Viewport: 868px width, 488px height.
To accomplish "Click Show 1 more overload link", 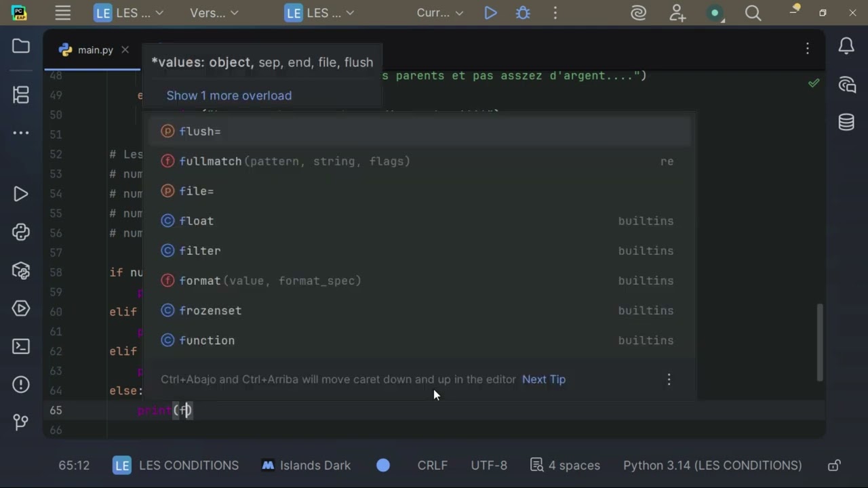I will tap(229, 96).
